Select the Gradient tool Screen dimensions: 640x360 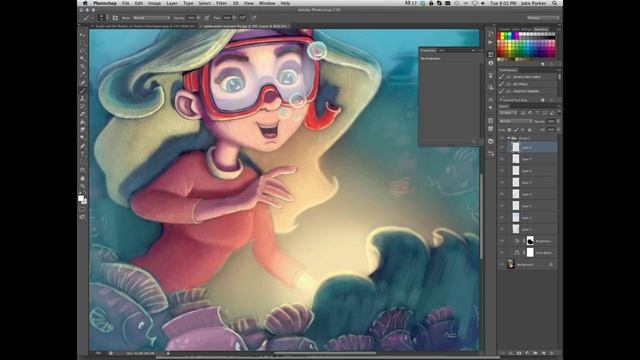point(83,122)
